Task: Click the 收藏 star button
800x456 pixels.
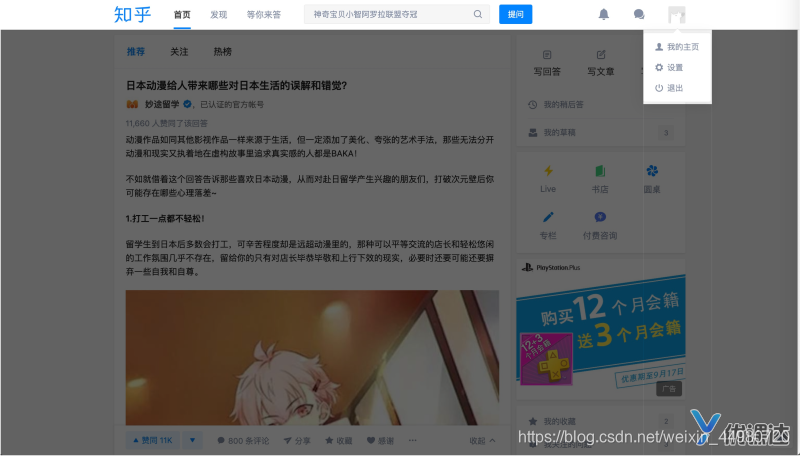Action: click(339, 441)
